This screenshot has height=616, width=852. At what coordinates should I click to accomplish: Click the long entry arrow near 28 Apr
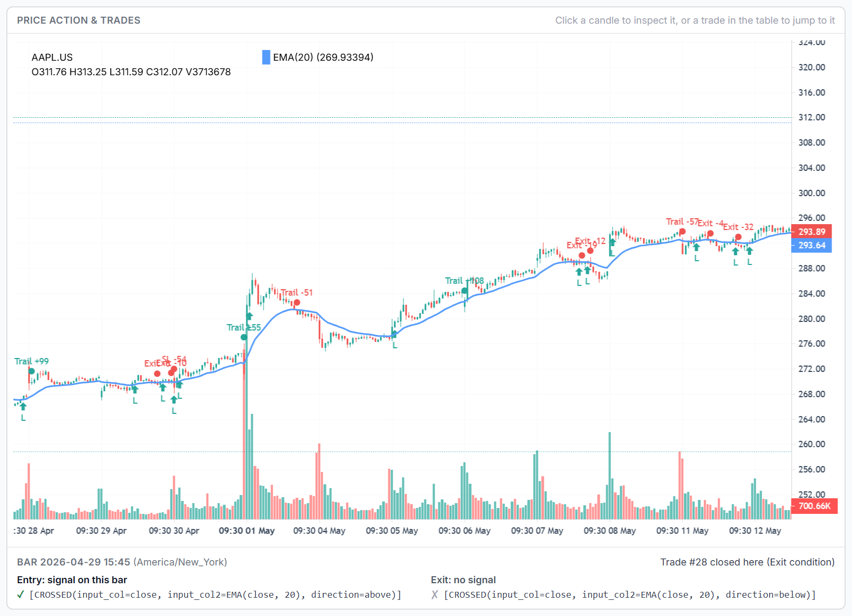point(23,407)
